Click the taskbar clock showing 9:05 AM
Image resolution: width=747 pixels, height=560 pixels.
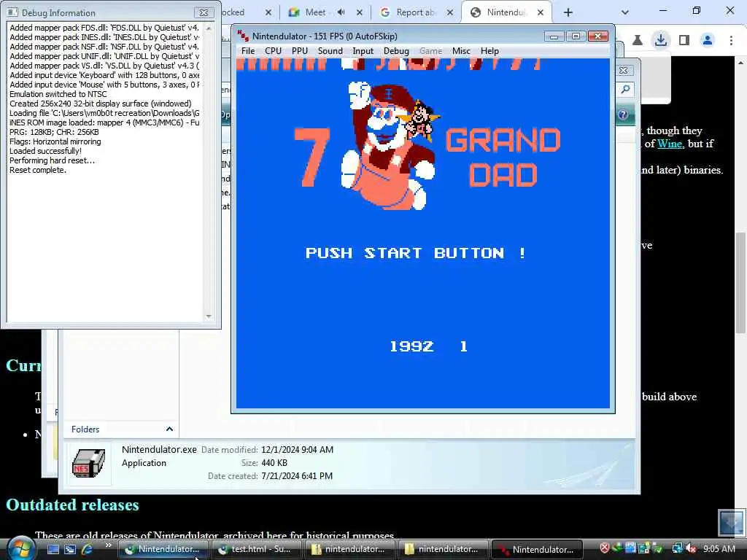pos(719,549)
